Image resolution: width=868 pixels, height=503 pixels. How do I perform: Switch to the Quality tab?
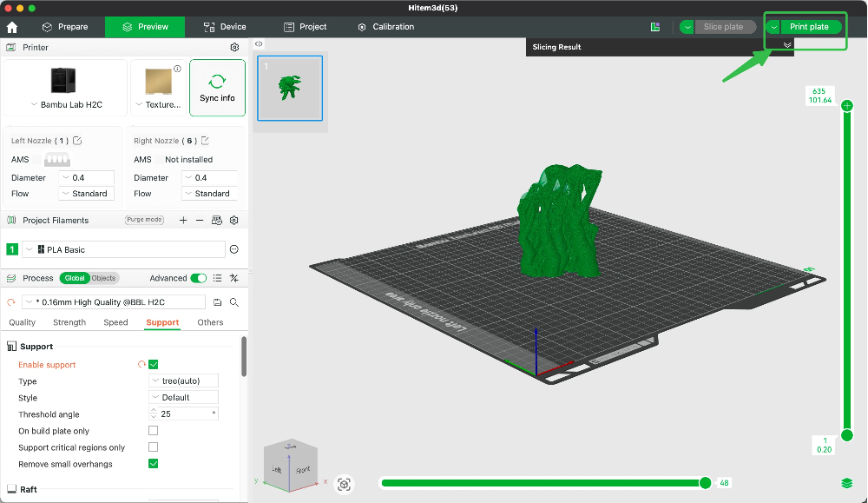[x=22, y=321]
